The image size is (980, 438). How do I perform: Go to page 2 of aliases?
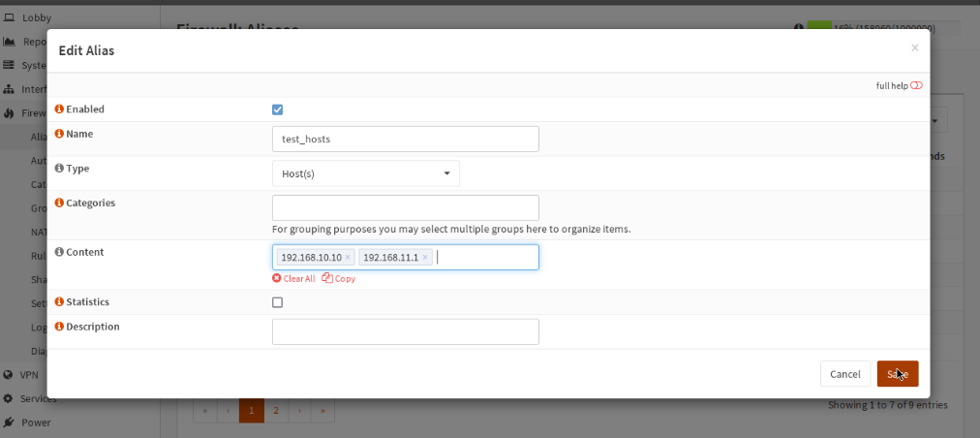click(x=276, y=411)
